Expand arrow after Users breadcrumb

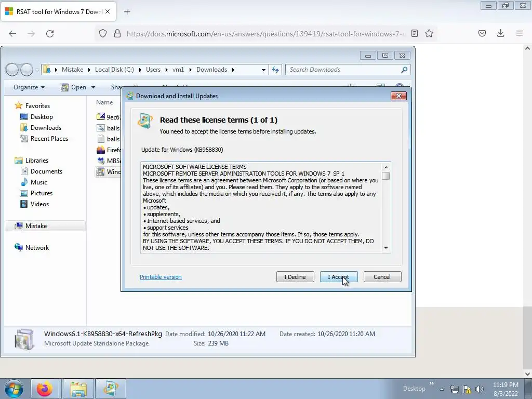(167, 70)
